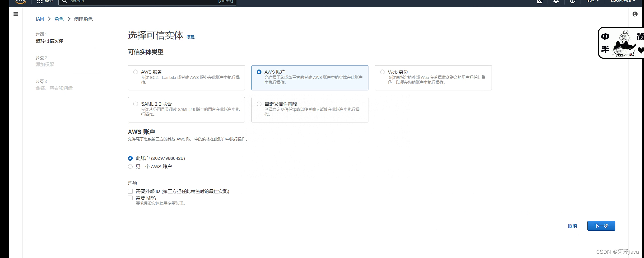
Task: Expand the KDOMAWS account dropdown
Action: (623, 1)
